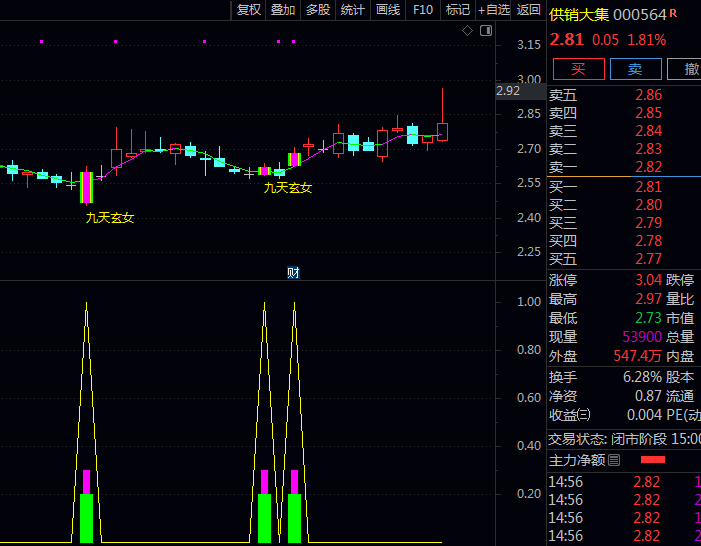Activate the 画线 drawing tool
Viewport: 701px width, 546px height.
tap(388, 10)
